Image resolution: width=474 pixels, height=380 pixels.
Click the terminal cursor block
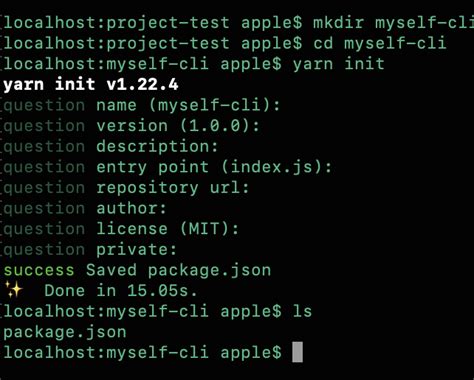[297, 352]
